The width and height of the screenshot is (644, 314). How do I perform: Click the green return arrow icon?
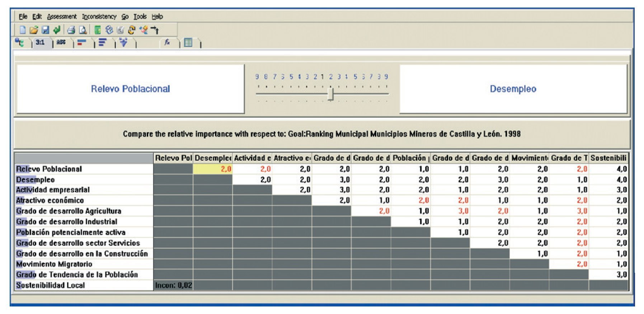[57, 30]
